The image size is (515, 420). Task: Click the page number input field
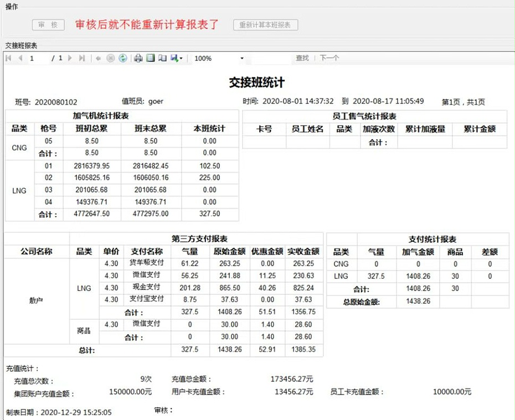coord(33,58)
